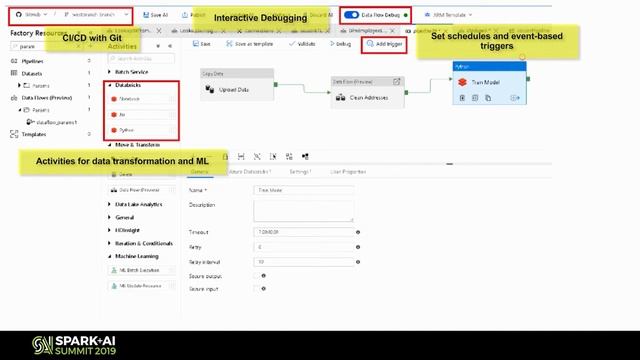This screenshot has height=360, width=640.
Task: Click the Description text area
Action: [304, 211]
